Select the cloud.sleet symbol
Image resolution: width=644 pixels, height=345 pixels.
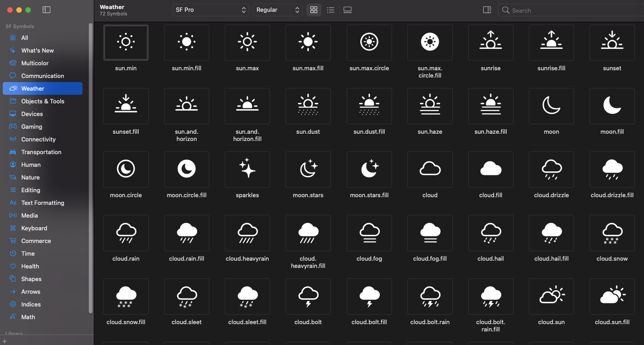[187, 296]
